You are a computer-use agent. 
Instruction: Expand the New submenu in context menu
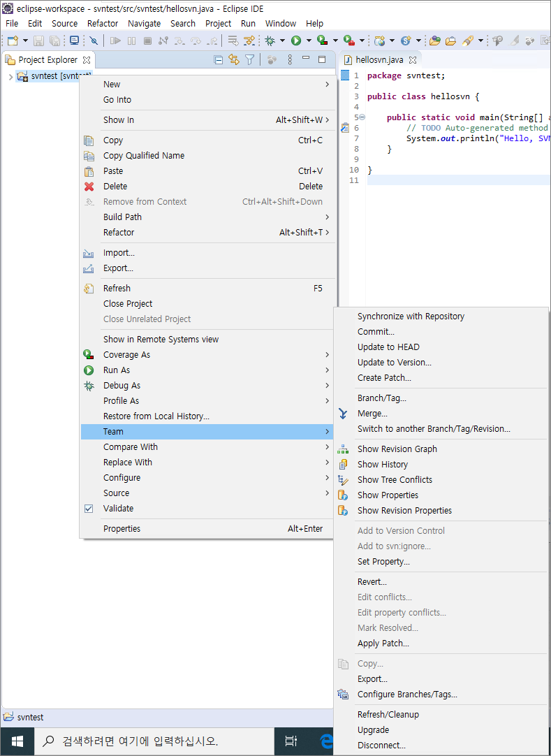coord(208,85)
